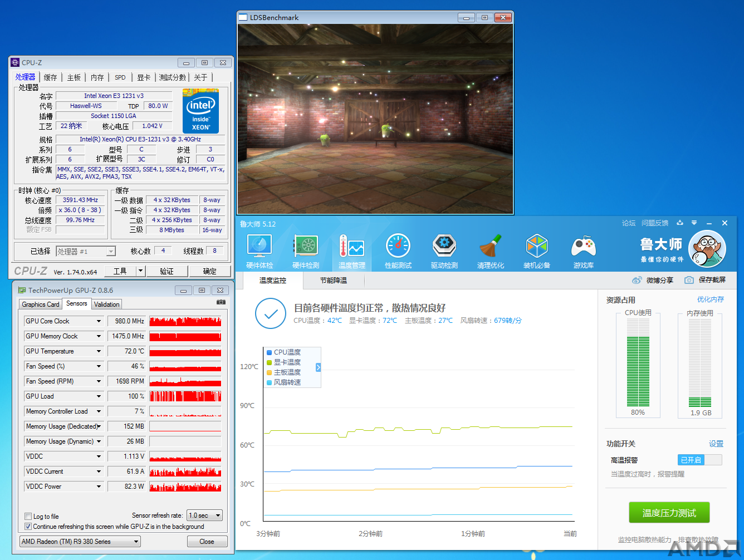
Task: Click the CPU-Z title bar icon
Action: point(15,62)
